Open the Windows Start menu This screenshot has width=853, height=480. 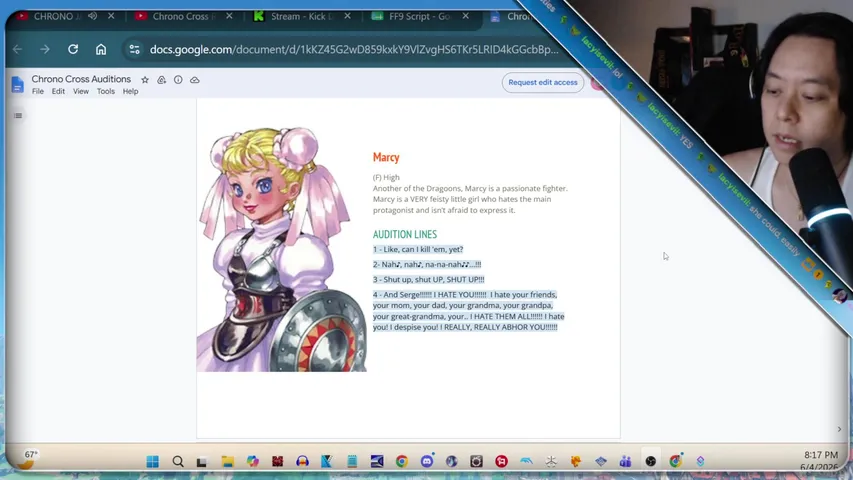[153, 461]
